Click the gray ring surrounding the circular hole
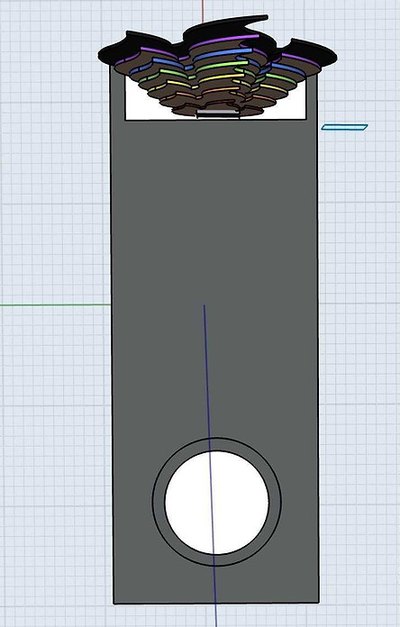Image resolution: width=400 pixels, height=627 pixels. (x=158, y=502)
